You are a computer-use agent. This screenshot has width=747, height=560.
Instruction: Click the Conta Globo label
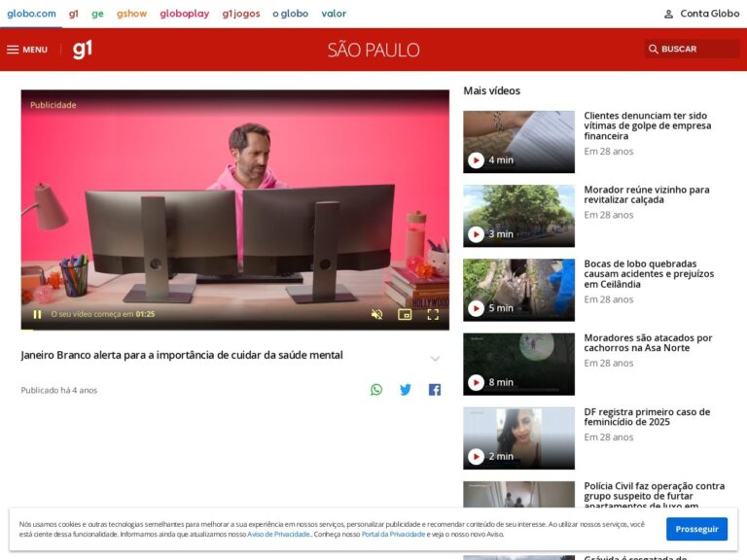tap(709, 14)
